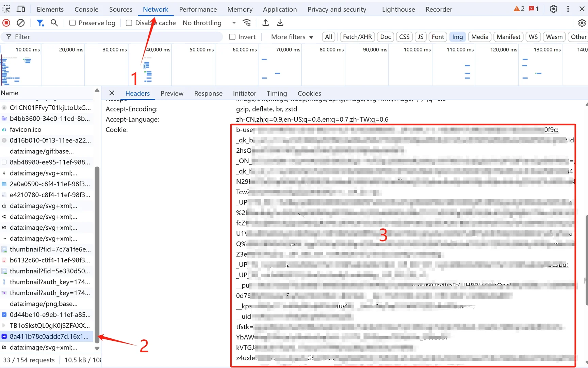Toggle the Other type filter
Image resolution: width=588 pixels, height=368 pixels.
pos(578,37)
